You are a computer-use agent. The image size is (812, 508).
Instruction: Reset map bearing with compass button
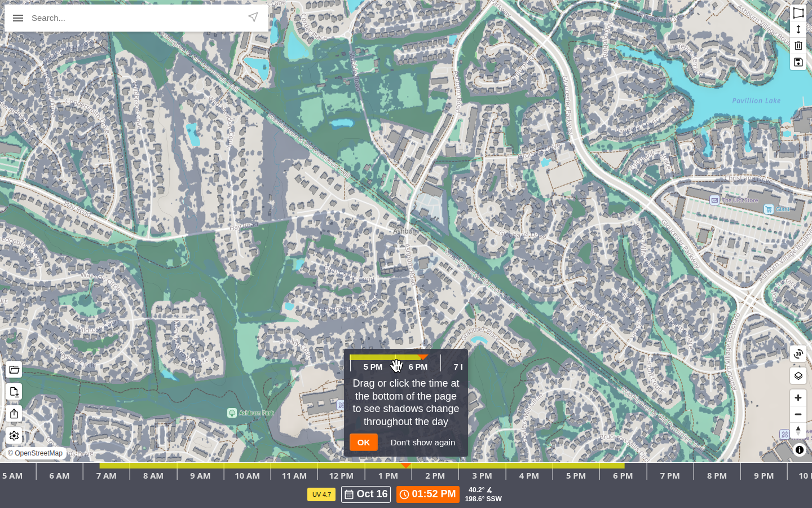point(798,431)
